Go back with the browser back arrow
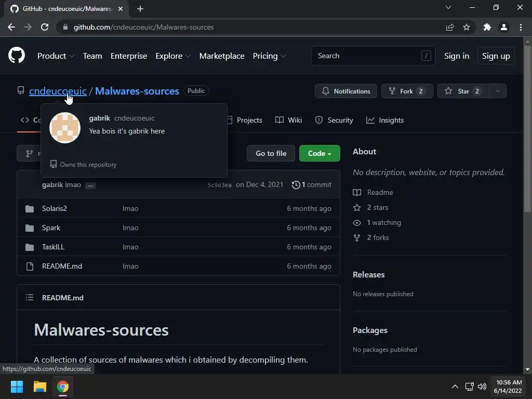This screenshot has height=399, width=532. [x=11, y=27]
